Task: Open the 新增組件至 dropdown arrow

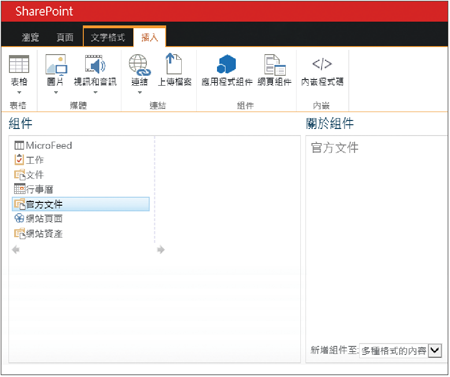Action: 435,350
